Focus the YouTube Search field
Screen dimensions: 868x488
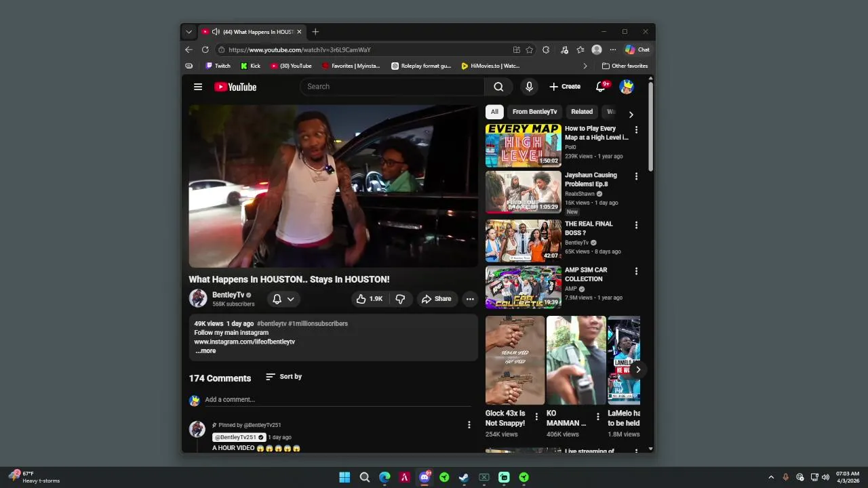[392, 87]
